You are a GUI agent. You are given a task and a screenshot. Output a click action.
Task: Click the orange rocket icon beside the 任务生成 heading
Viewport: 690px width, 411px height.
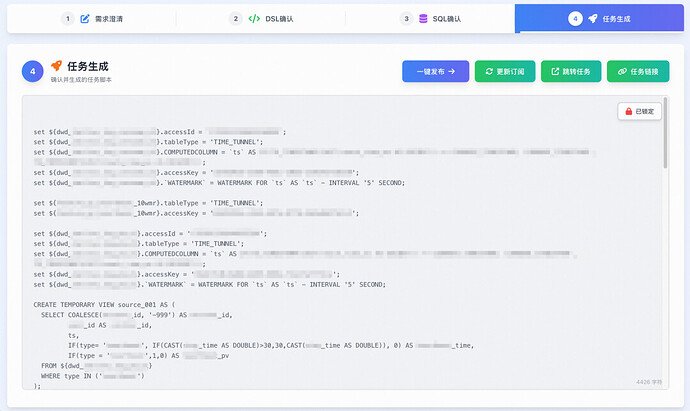[56, 66]
